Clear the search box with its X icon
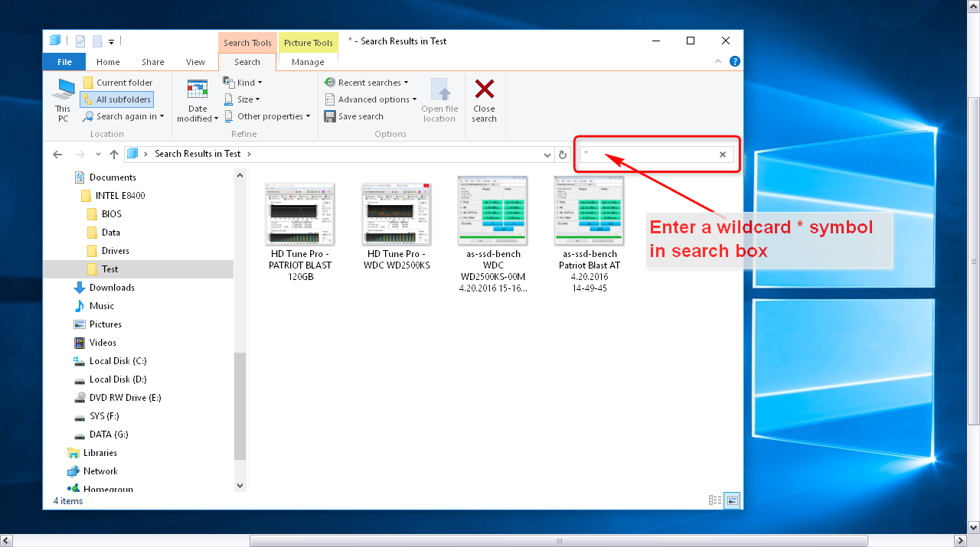The image size is (980, 547). (x=722, y=154)
